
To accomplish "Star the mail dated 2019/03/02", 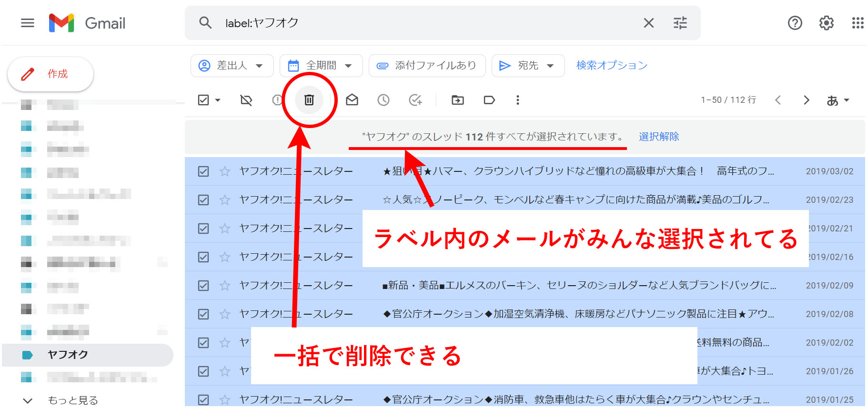I will [225, 171].
